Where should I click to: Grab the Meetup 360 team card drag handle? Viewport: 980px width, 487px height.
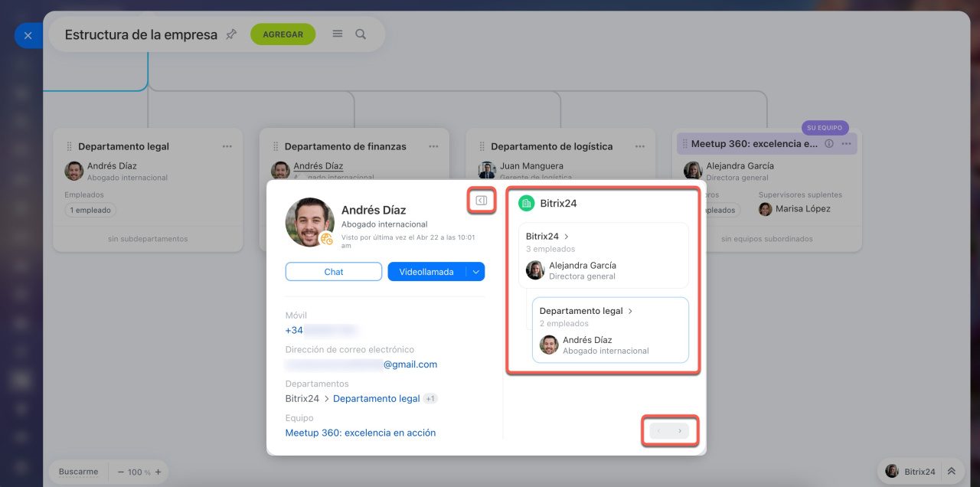[x=685, y=144]
